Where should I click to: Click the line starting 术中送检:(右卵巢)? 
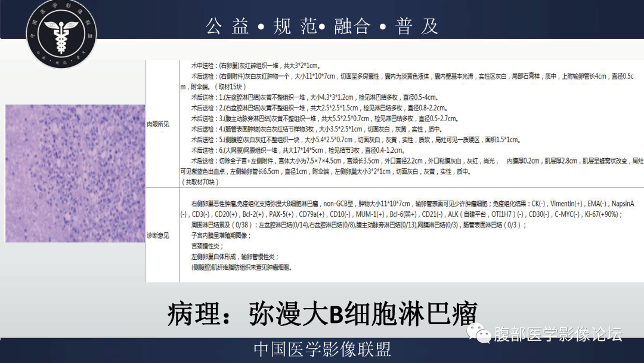(x=255, y=66)
